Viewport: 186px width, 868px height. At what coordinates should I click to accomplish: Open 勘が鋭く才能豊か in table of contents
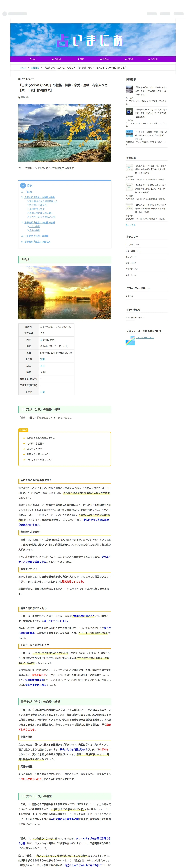[x=38, y=205]
